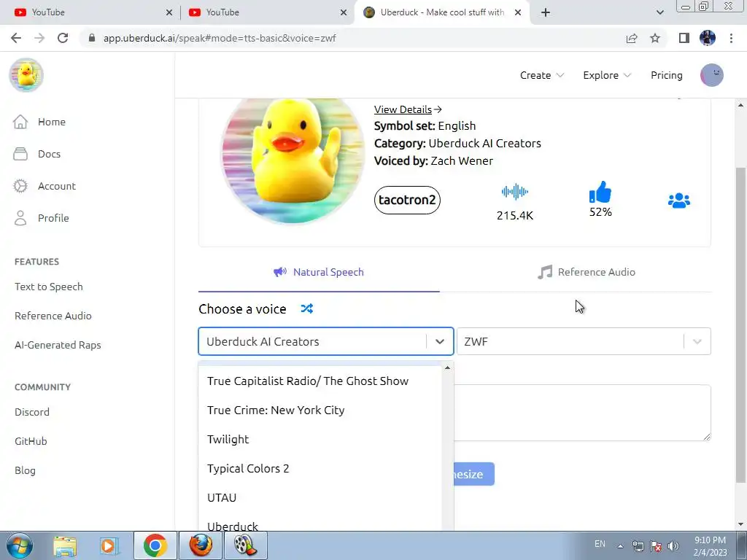Open Profile person icon in sidebar

coord(20,218)
